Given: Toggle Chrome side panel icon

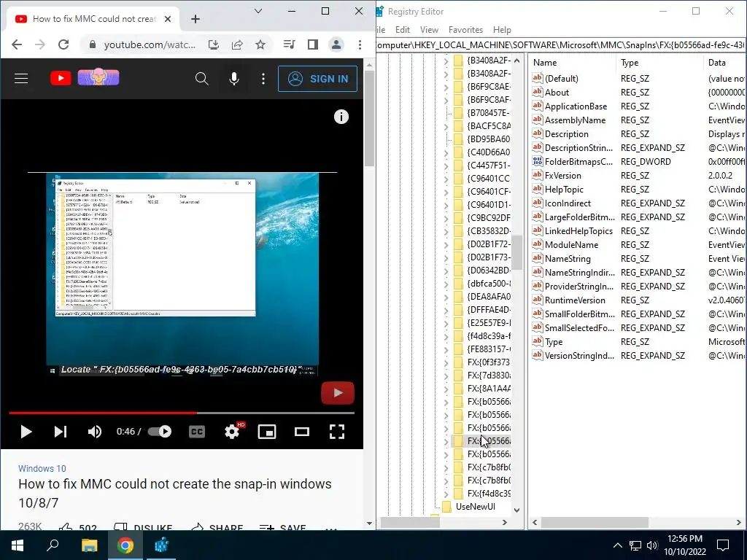Looking at the screenshot, I should pyautogui.click(x=312, y=44).
